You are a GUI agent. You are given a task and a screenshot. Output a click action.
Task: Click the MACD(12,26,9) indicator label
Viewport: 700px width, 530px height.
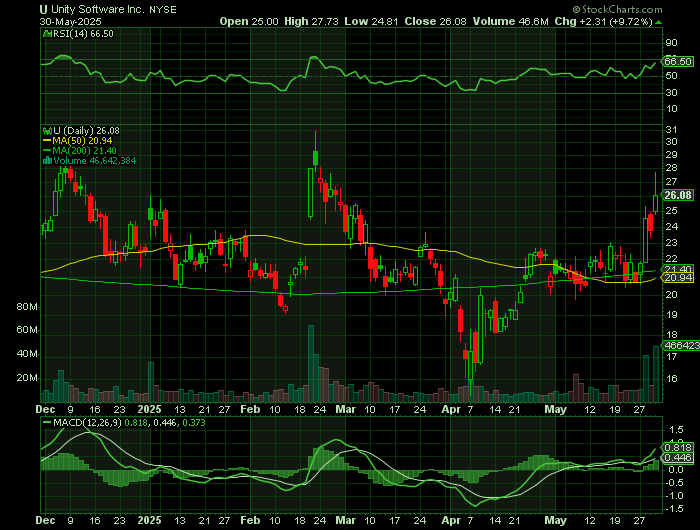pos(88,422)
